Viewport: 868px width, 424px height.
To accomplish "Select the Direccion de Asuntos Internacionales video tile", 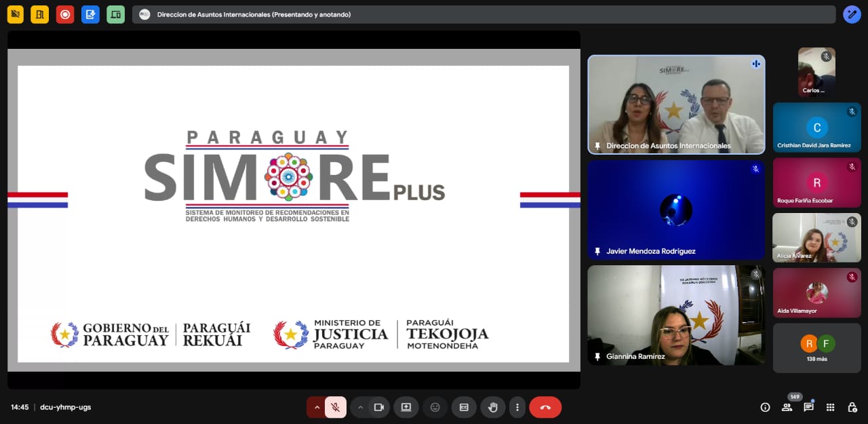I will pos(676,104).
